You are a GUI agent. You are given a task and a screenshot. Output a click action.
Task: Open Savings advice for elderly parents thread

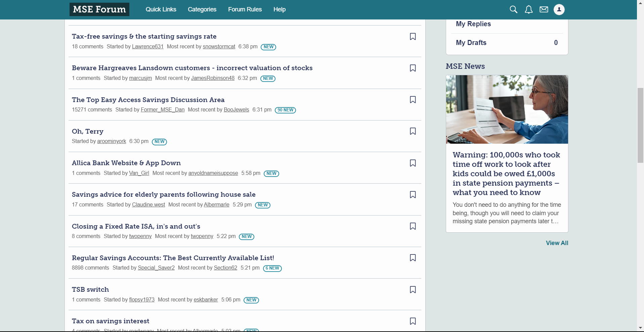[x=164, y=194]
